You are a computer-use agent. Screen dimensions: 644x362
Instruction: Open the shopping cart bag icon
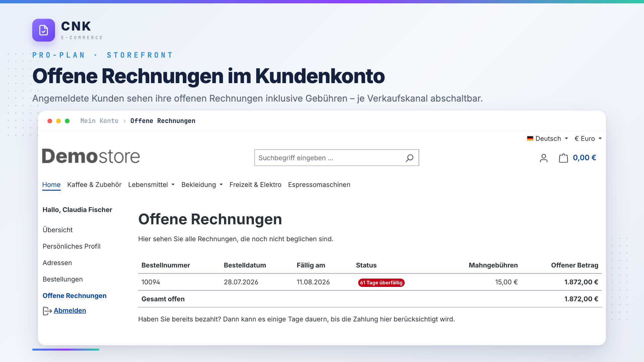(563, 158)
